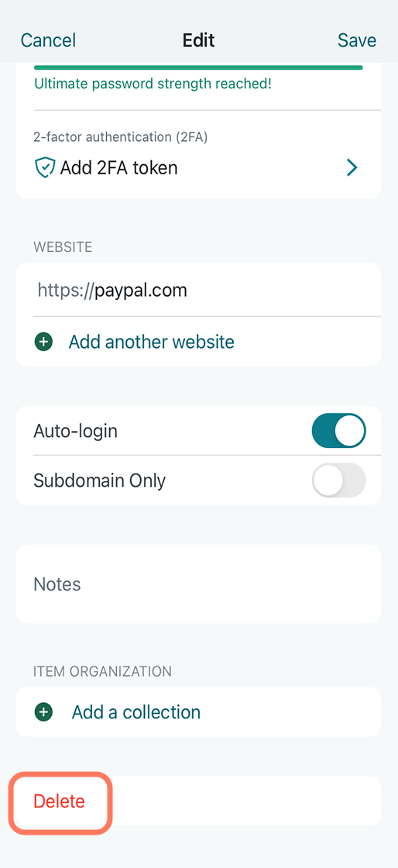This screenshot has height=868, width=398.
Task: Tap the plus icon beside Add another website
Action: point(43,342)
